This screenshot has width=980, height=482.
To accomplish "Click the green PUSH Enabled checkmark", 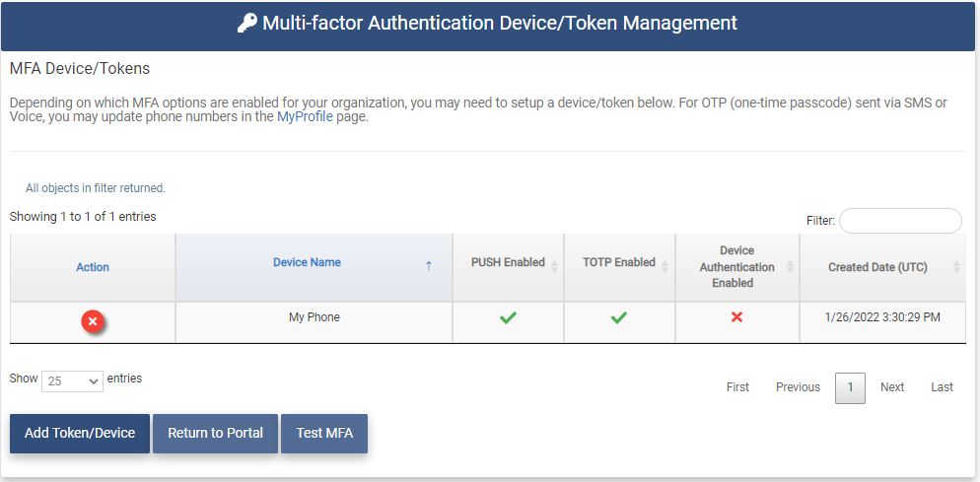I will pyautogui.click(x=508, y=317).
